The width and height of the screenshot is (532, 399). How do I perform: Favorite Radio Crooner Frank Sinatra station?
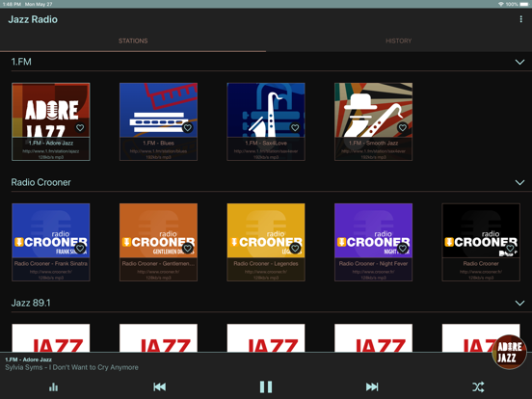[x=80, y=248]
